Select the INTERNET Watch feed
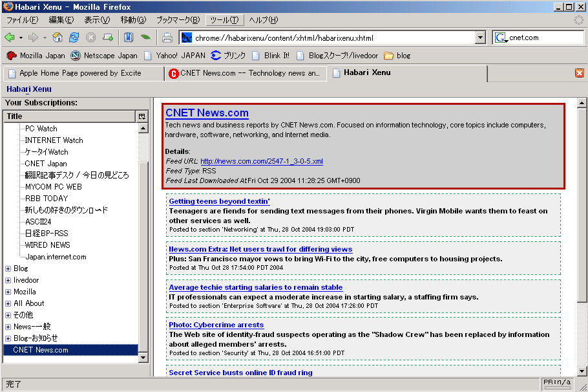Image resolution: width=588 pixels, height=392 pixels. point(54,140)
